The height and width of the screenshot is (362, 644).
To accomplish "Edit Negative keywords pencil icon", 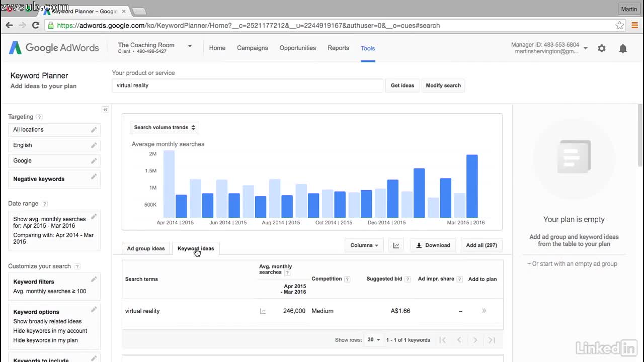I will coord(94,176).
